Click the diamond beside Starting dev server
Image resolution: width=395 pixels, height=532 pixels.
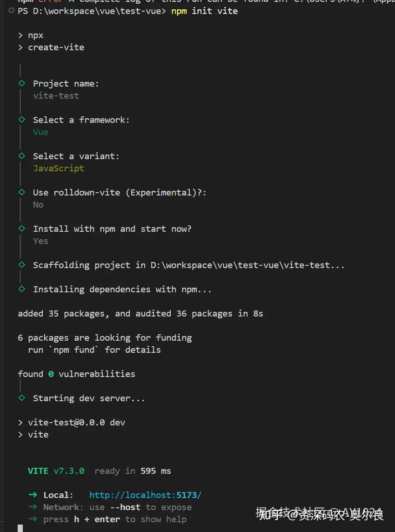tap(21, 398)
